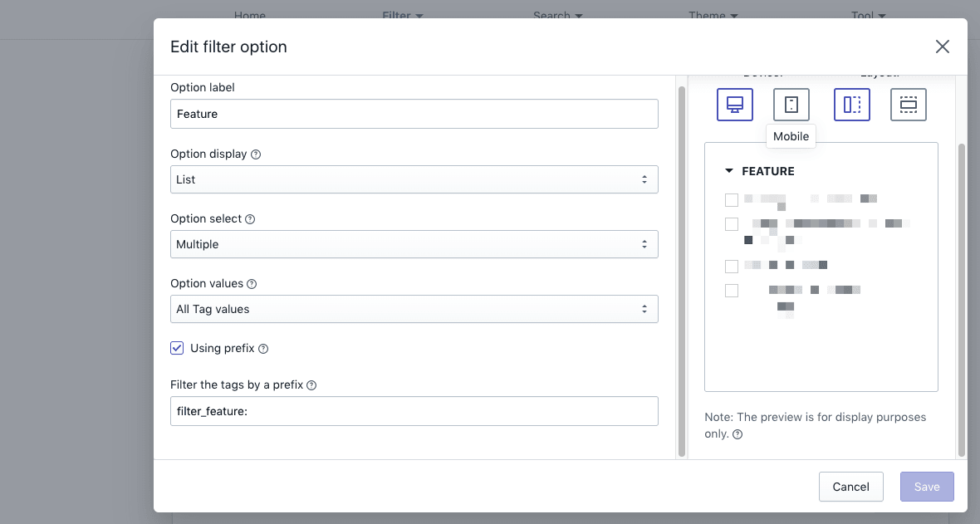
Task: Open the Option display dropdown showing List
Action: (x=414, y=179)
